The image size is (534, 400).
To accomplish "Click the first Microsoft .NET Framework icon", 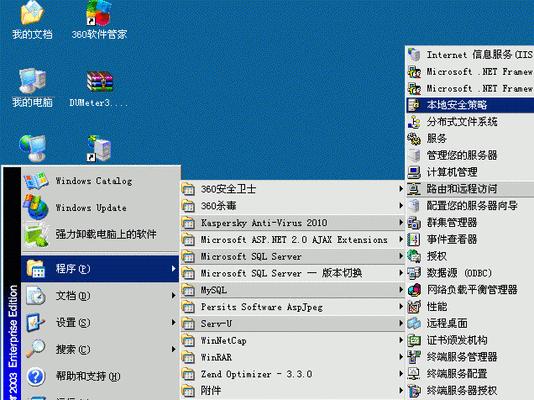I will point(414,71).
